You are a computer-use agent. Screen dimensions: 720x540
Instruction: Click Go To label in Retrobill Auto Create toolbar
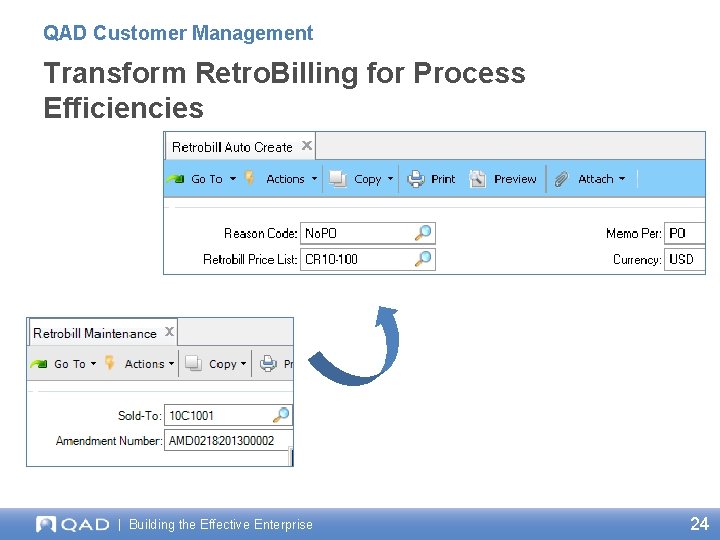(207, 179)
